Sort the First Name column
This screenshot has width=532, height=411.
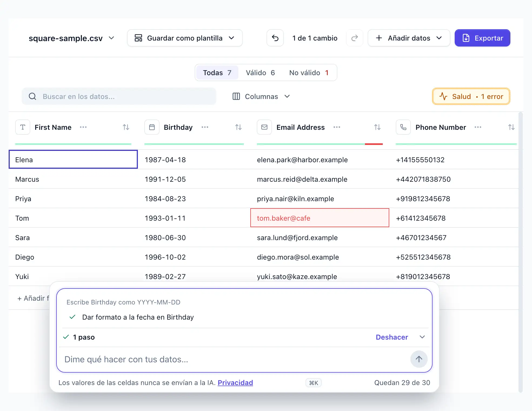click(126, 127)
